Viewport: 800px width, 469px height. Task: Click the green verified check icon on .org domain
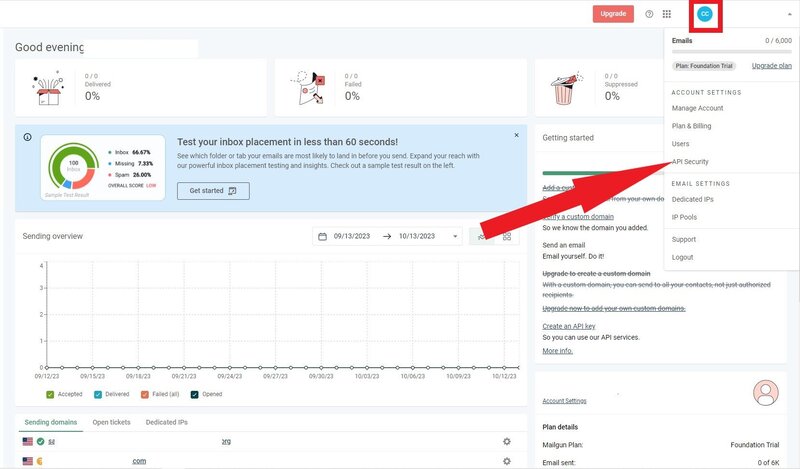point(40,441)
